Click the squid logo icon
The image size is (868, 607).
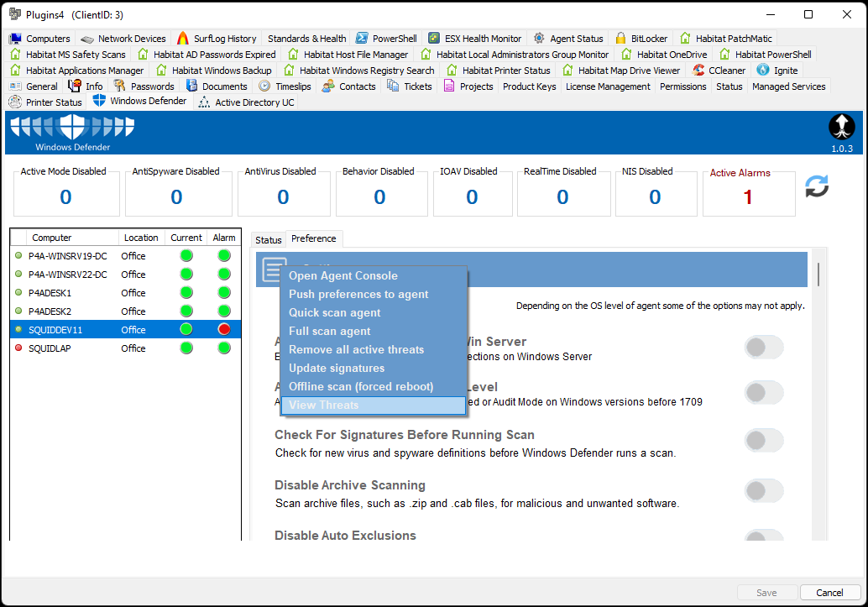pos(841,127)
